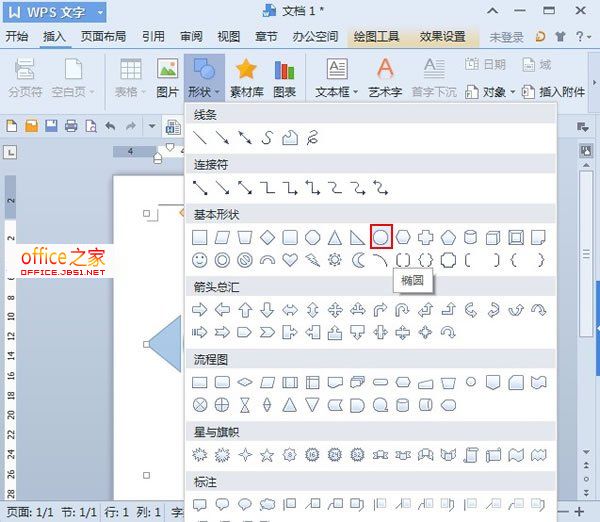Pick the elbow connector shape
Image resolution: width=600 pixels, height=522 pixels.
point(267,188)
